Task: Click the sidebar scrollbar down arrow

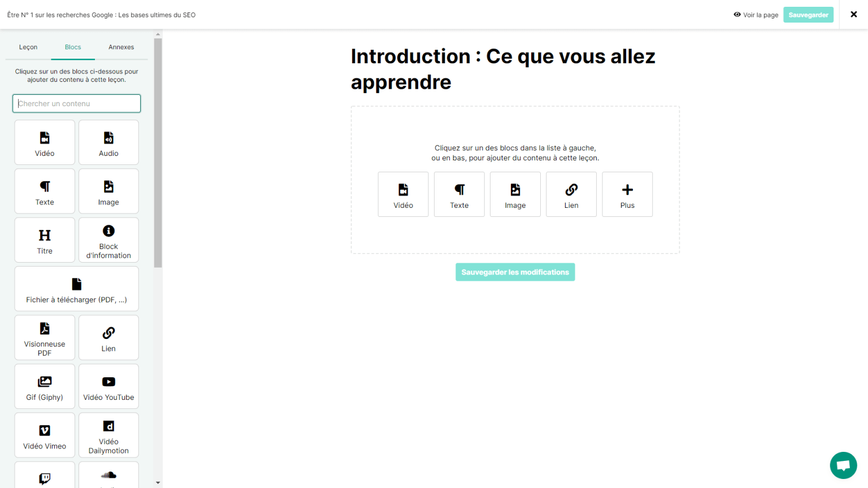Action: click(158, 483)
